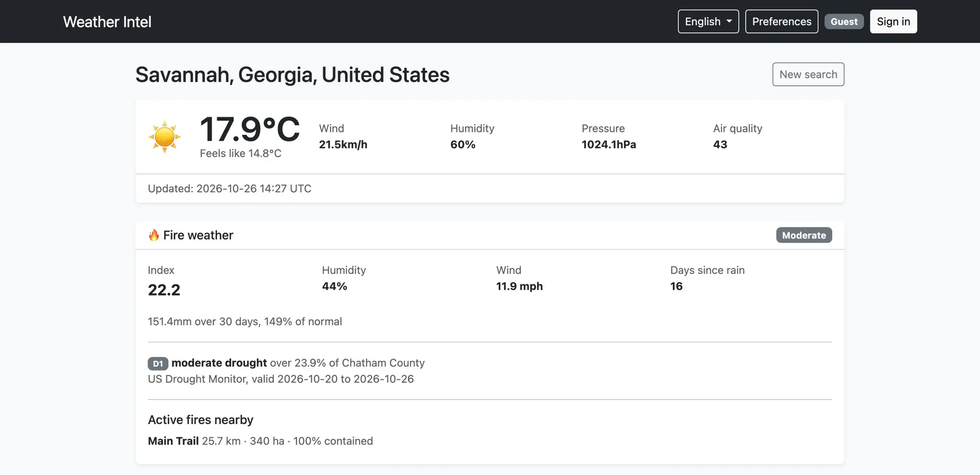
Task: Click the Index label
Action: [161, 270]
